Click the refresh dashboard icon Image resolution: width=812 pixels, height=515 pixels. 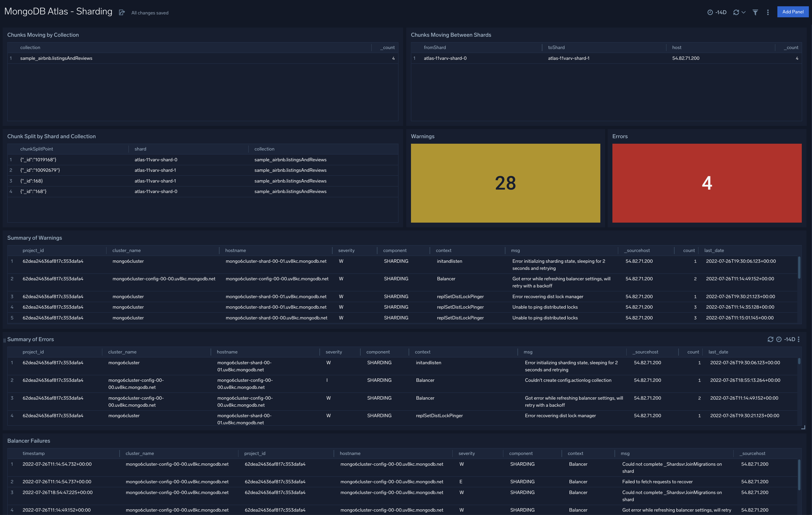point(736,12)
